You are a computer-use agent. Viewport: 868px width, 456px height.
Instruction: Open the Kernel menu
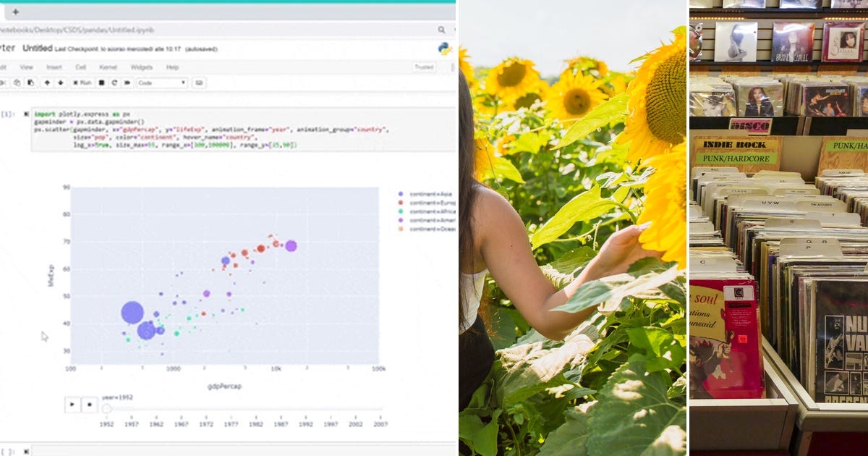point(107,69)
